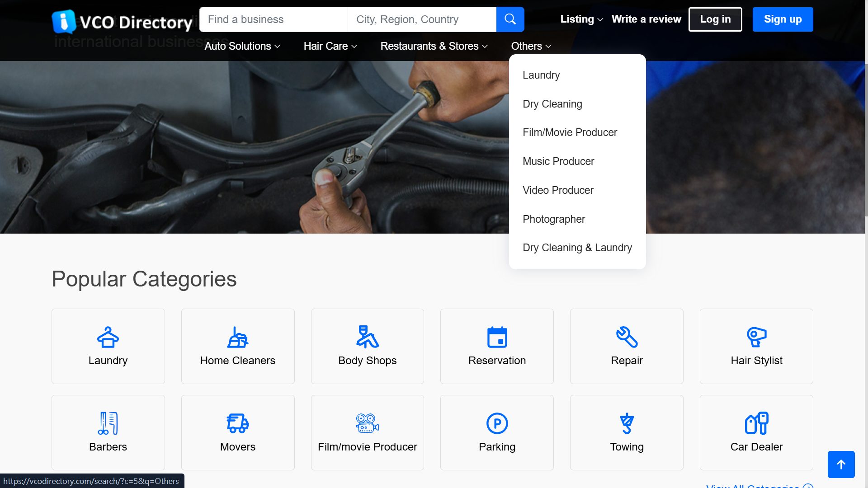Select Photographer in the Others menu
868x488 pixels.
pyautogui.click(x=554, y=219)
